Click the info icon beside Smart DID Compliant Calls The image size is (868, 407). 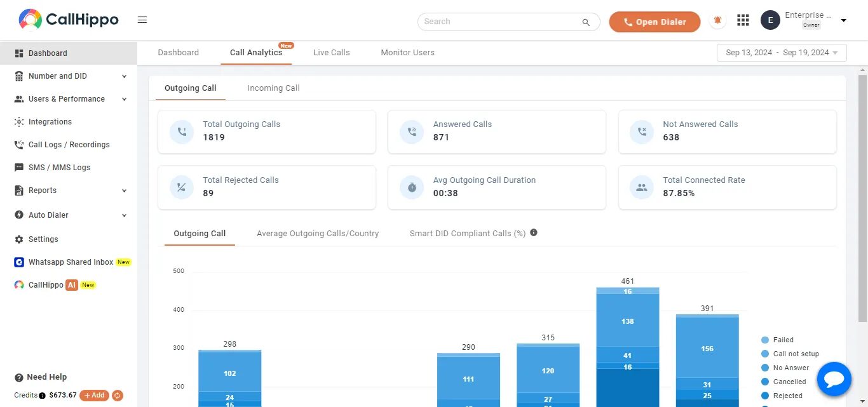(x=534, y=232)
